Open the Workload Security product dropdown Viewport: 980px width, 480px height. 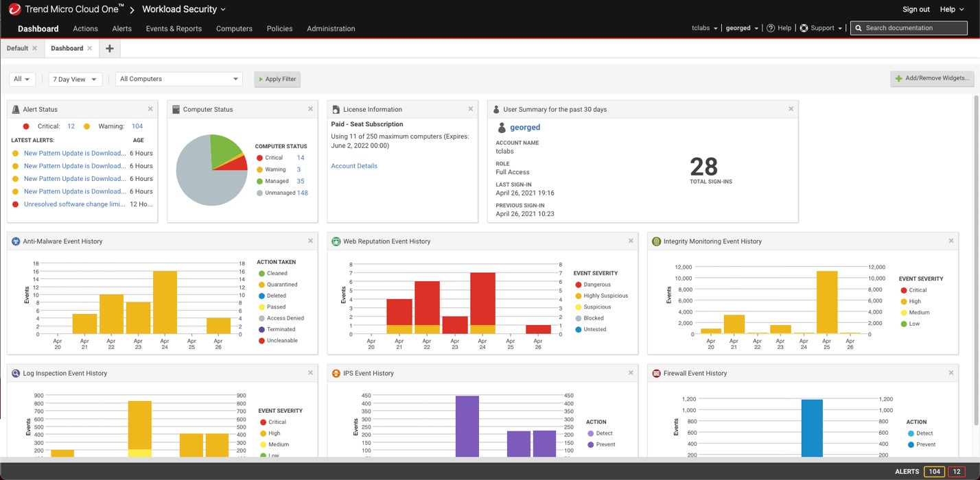tap(184, 9)
